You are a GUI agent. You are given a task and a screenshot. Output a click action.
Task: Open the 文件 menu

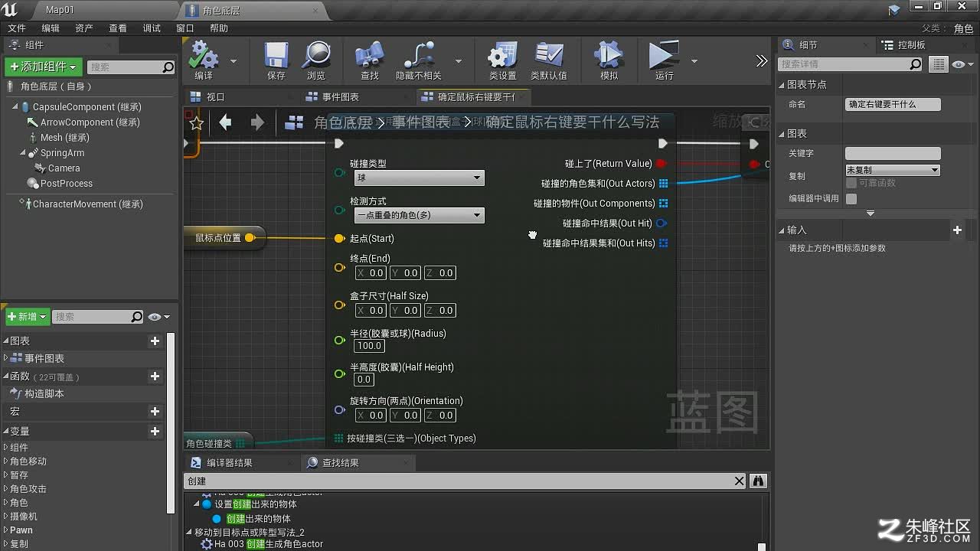[x=16, y=28]
